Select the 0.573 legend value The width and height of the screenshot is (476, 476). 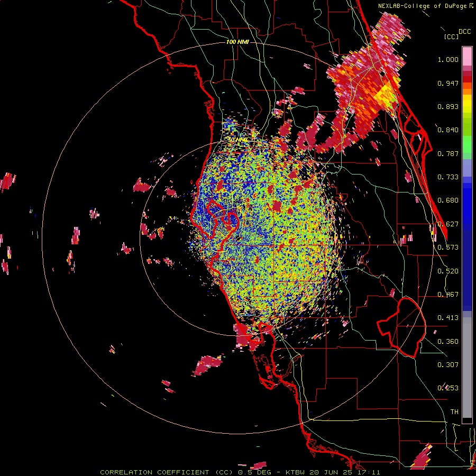tap(448, 248)
